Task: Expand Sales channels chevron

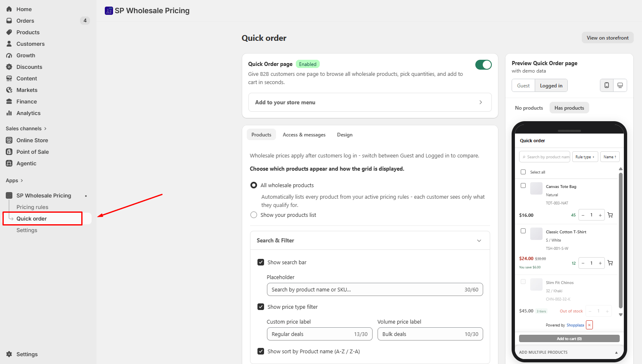Action: pos(45,129)
